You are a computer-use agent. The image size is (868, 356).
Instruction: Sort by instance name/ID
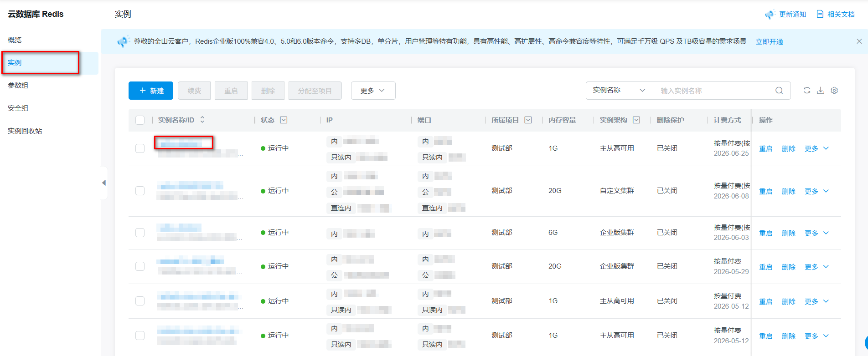coord(202,120)
